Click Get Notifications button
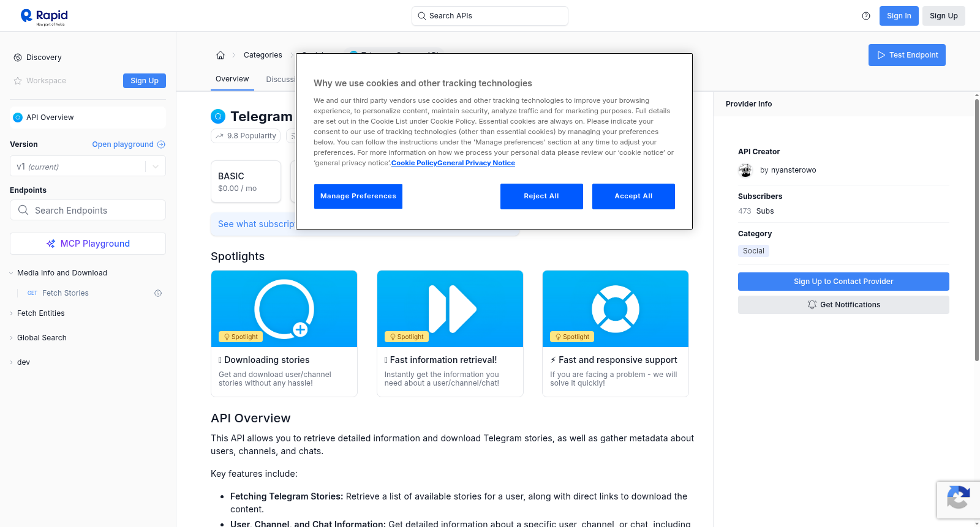980x527 pixels. [x=843, y=305]
